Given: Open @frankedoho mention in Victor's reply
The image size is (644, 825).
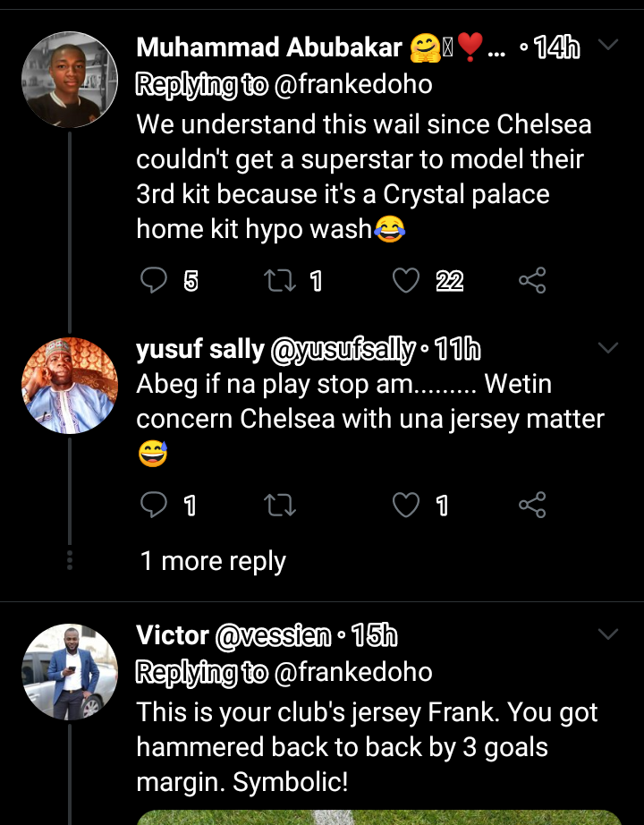Looking at the screenshot, I should point(353,672).
